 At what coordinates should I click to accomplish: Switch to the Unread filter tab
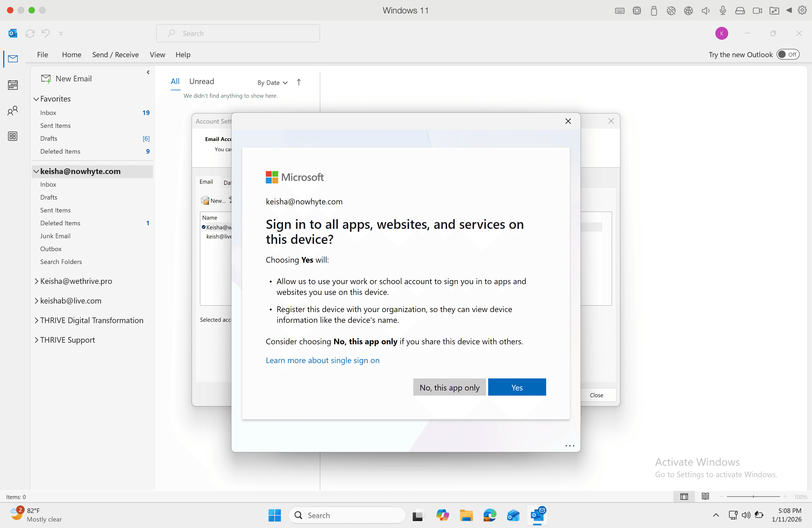coord(202,82)
